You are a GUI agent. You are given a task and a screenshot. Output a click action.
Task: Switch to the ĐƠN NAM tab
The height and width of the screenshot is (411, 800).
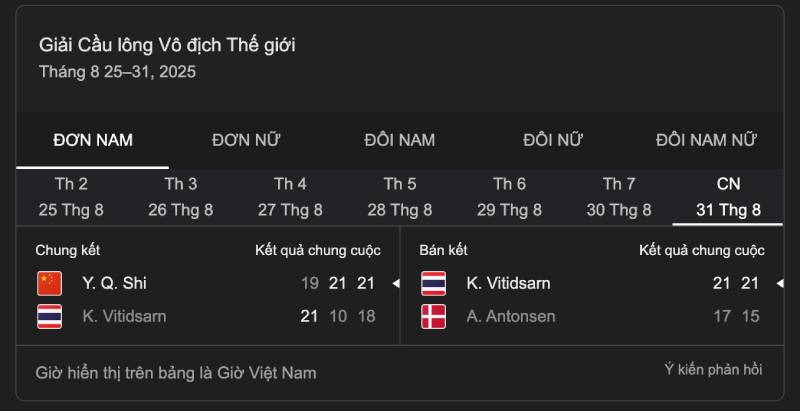click(93, 140)
